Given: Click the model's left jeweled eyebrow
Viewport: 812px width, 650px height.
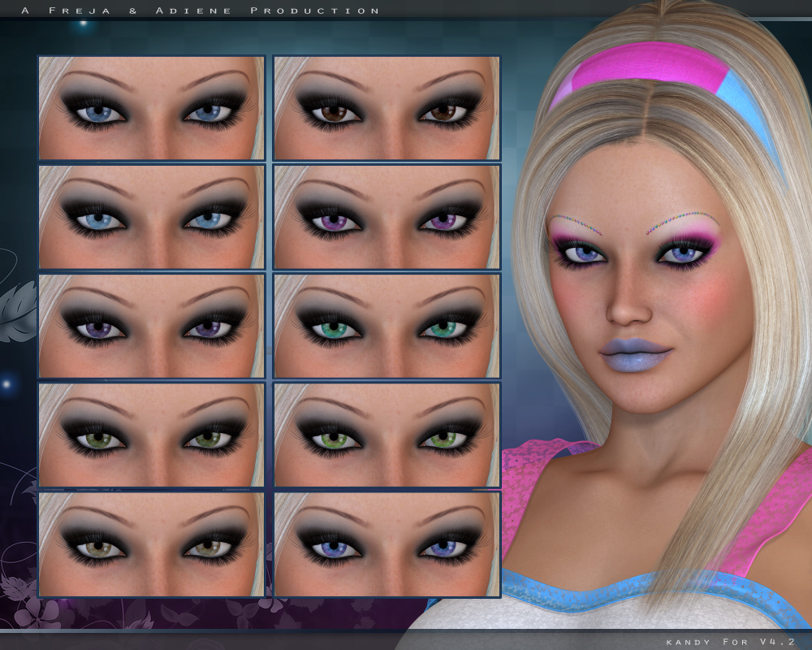Looking at the screenshot, I should pos(681,221).
